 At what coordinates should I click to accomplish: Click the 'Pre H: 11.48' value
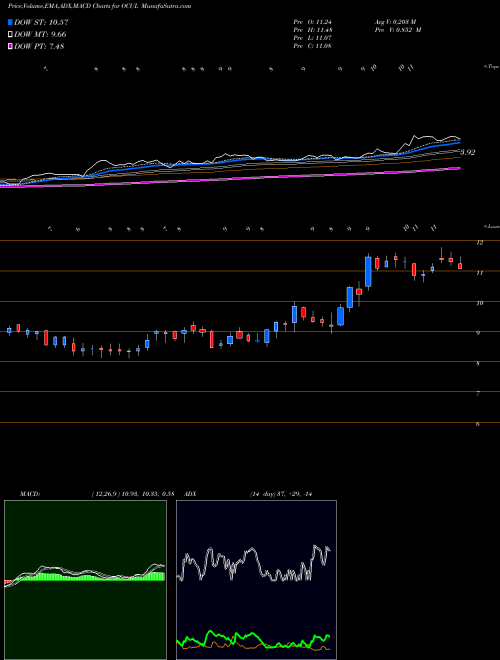click(314, 30)
